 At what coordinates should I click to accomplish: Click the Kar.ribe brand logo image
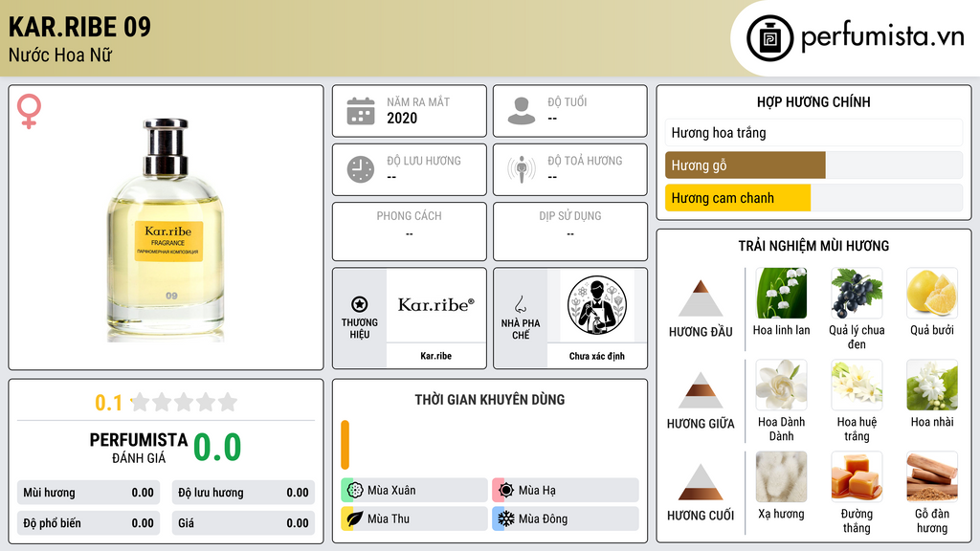click(x=435, y=305)
